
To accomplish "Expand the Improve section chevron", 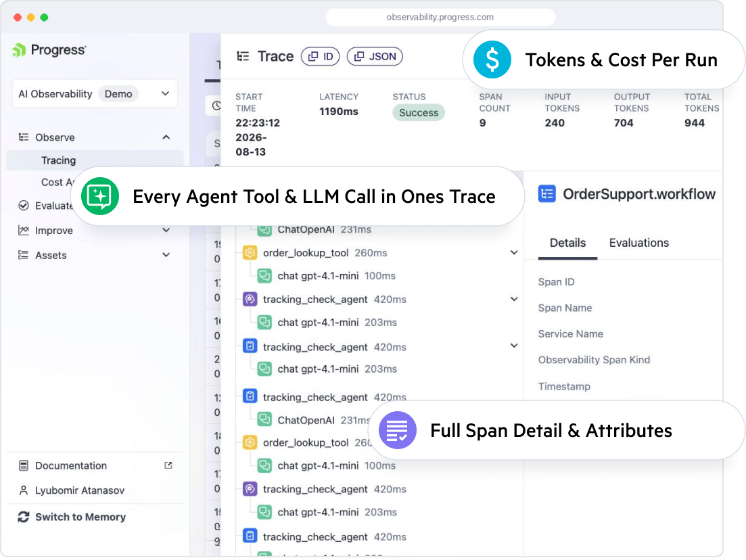I will 166,230.
